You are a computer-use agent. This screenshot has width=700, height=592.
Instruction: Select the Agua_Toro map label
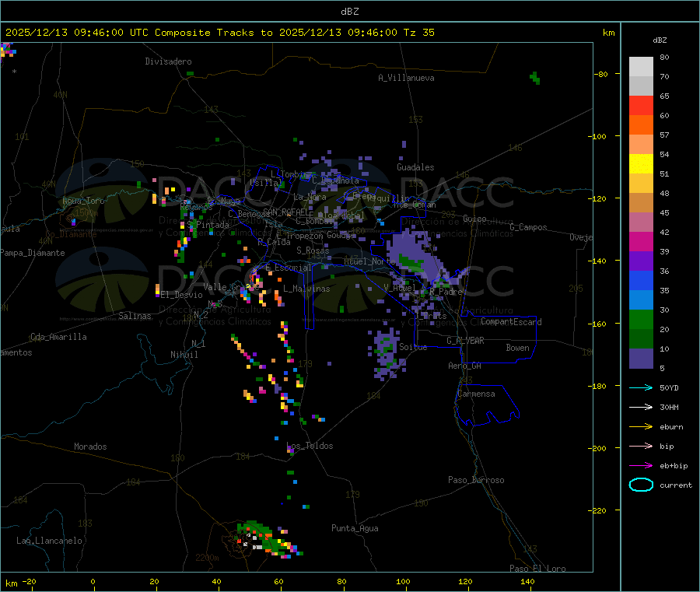83,201
